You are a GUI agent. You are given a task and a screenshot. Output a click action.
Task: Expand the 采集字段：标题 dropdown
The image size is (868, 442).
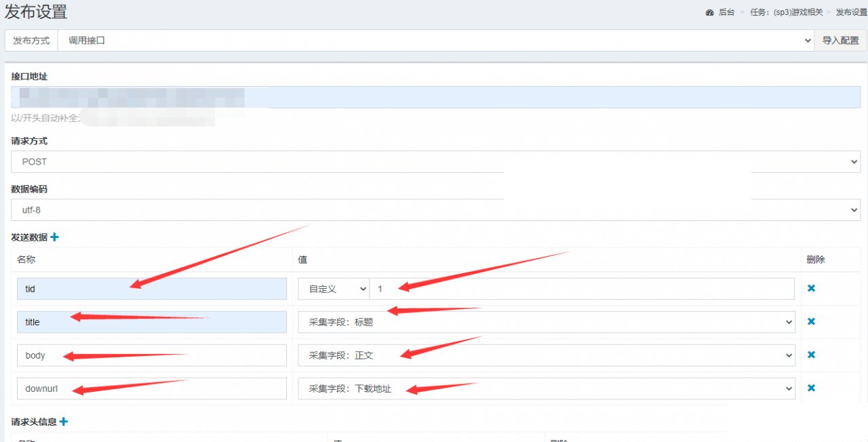(546, 322)
